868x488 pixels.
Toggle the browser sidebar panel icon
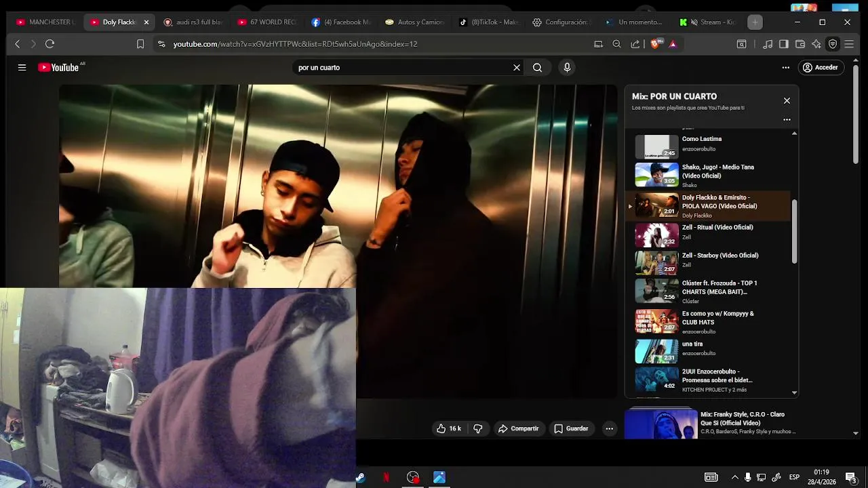(784, 44)
